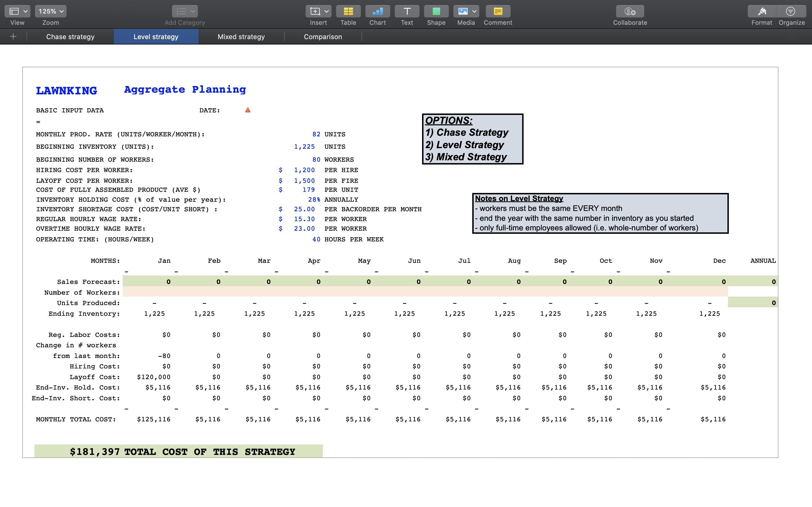Switch to the Chase strategy sheet

[x=70, y=37]
